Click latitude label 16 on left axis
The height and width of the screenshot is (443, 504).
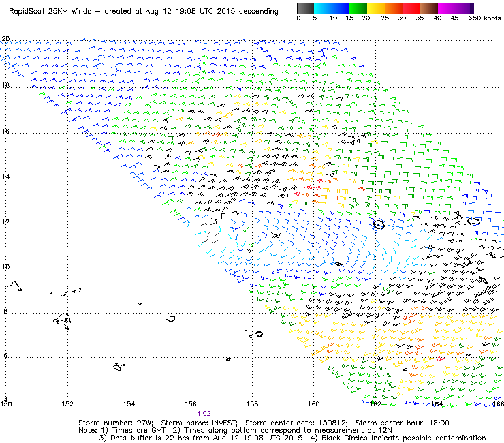click(5, 132)
